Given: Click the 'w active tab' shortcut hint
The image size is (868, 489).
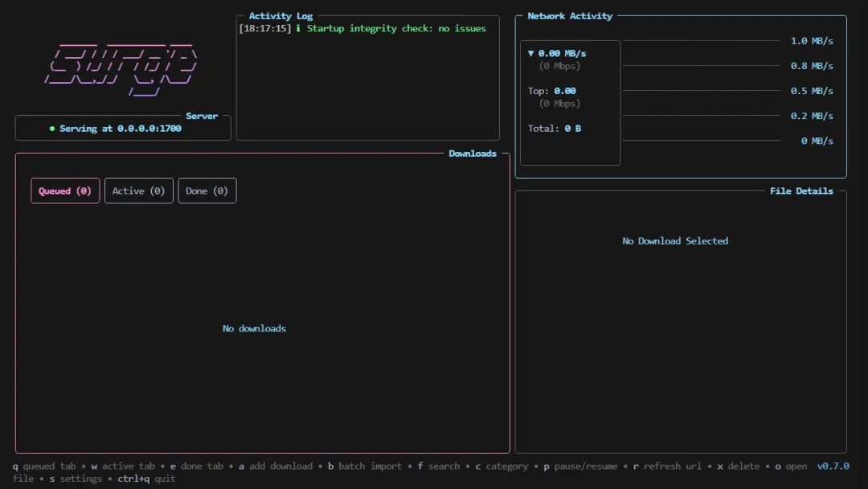Looking at the screenshot, I should (x=123, y=466).
